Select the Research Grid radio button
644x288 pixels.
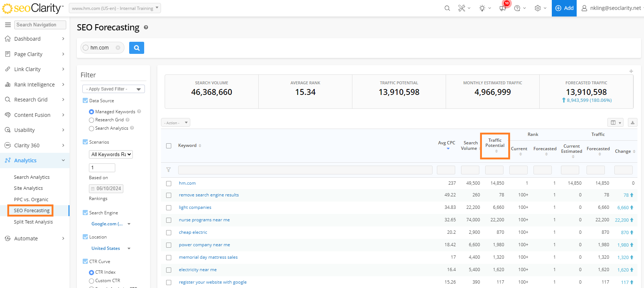91,120
